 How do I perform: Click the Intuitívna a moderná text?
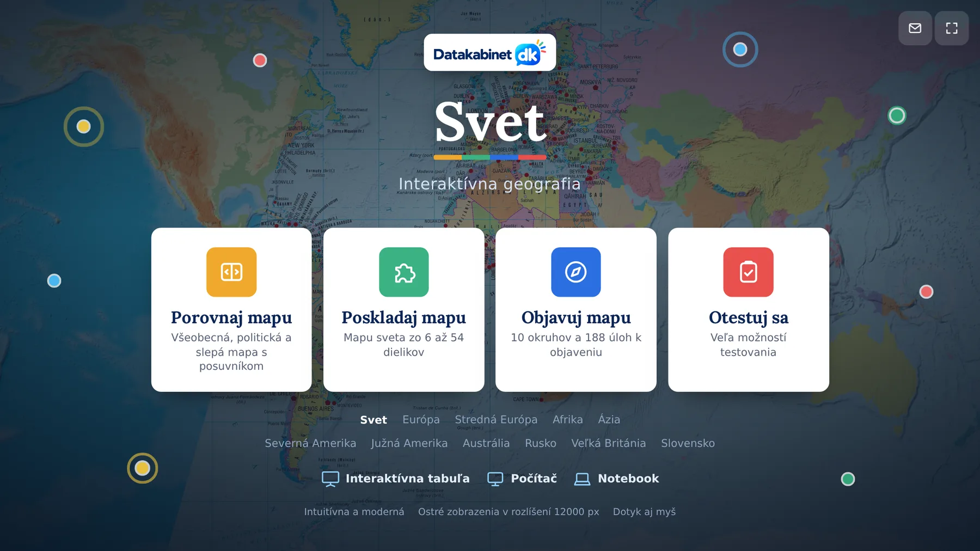point(354,512)
